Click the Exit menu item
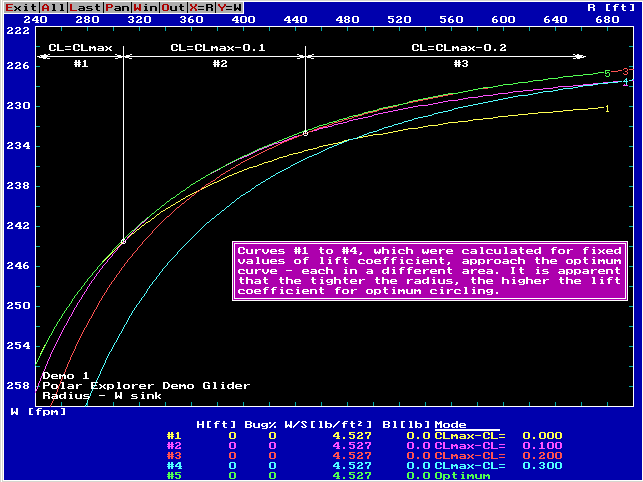Viewport: 643px width, 482px height. [18, 7]
